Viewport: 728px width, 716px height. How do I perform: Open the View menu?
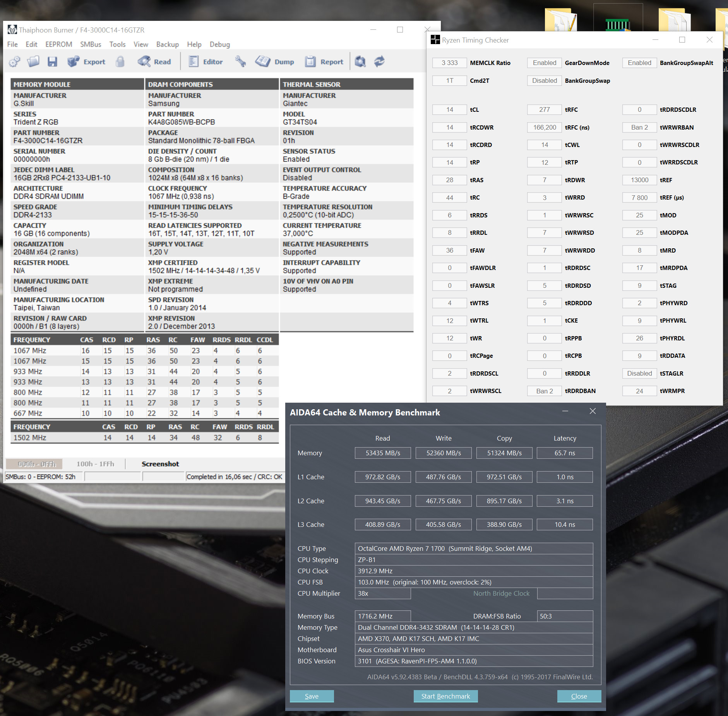pyautogui.click(x=141, y=44)
